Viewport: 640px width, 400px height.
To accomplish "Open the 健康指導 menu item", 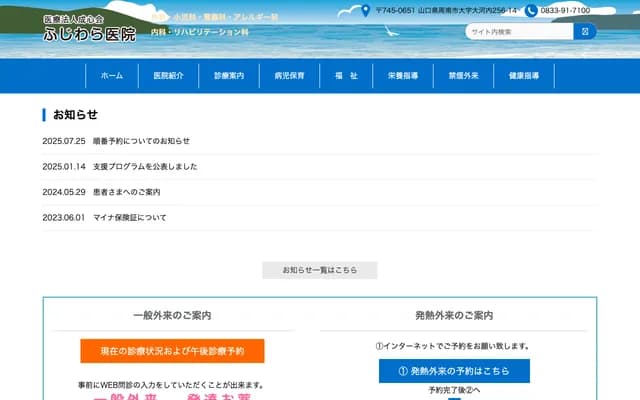I will (x=524, y=76).
